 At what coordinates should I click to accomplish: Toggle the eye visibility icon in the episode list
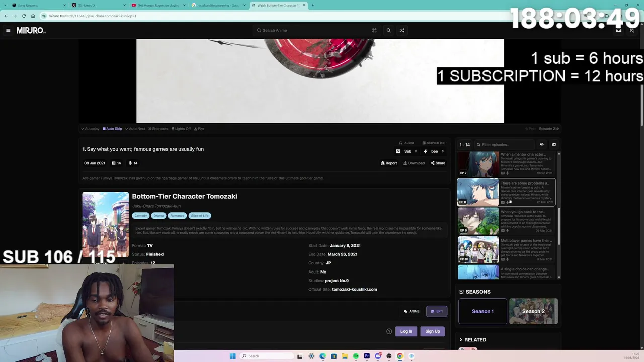pyautogui.click(x=542, y=145)
